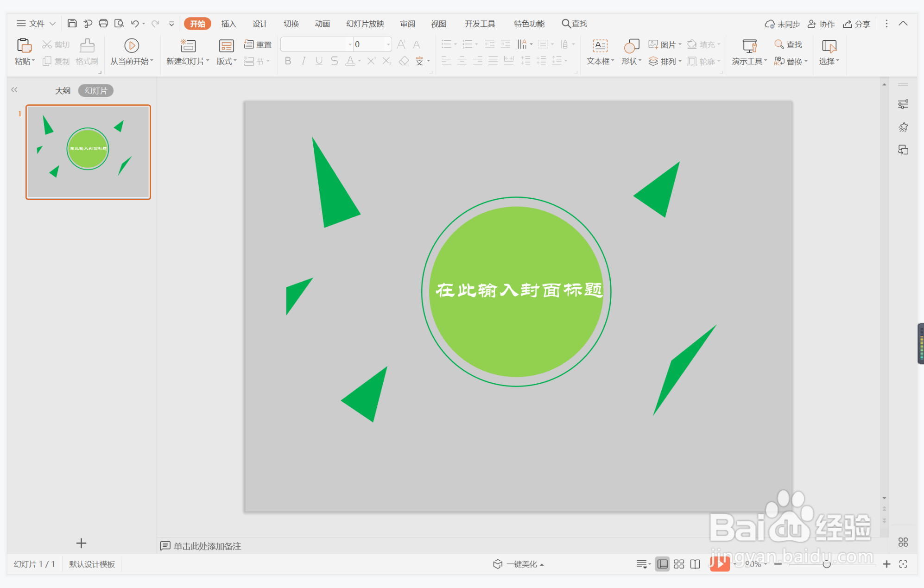This screenshot has height=588, width=924.
Task: Open the 形状 shapes icon
Action: coord(631,46)
